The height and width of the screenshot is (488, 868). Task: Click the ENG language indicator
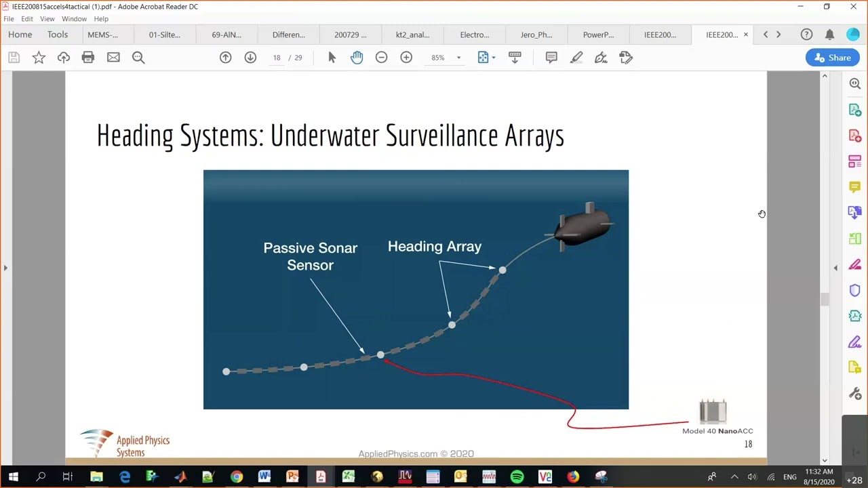click(790, 477)
